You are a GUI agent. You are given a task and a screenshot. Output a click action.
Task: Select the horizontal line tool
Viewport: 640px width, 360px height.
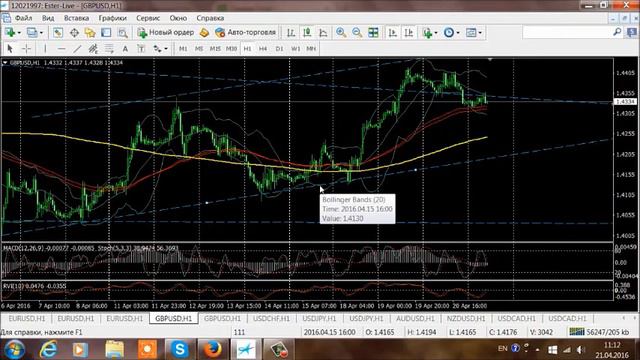(61, 49)
